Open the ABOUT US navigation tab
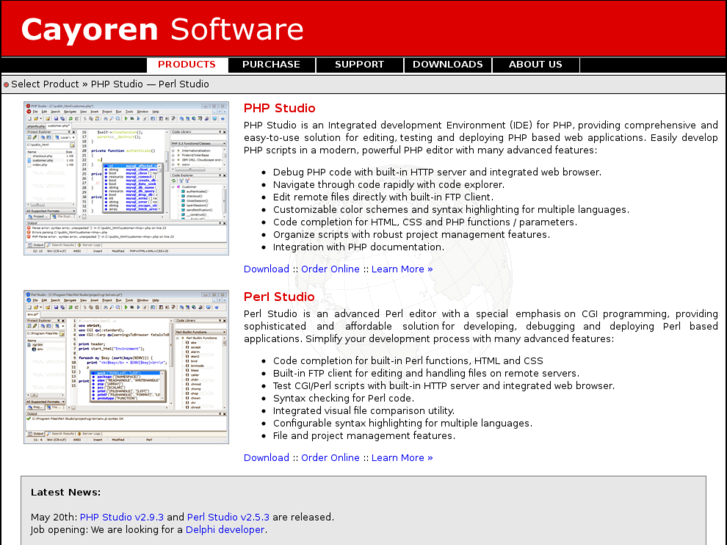This screenshot has width=727, height=545. 536,65
